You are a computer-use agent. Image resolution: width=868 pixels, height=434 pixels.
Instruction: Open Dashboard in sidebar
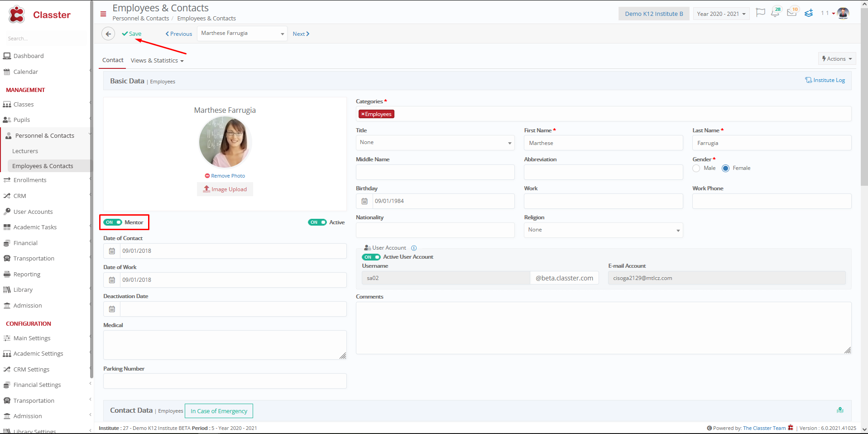tap(29, 56)
